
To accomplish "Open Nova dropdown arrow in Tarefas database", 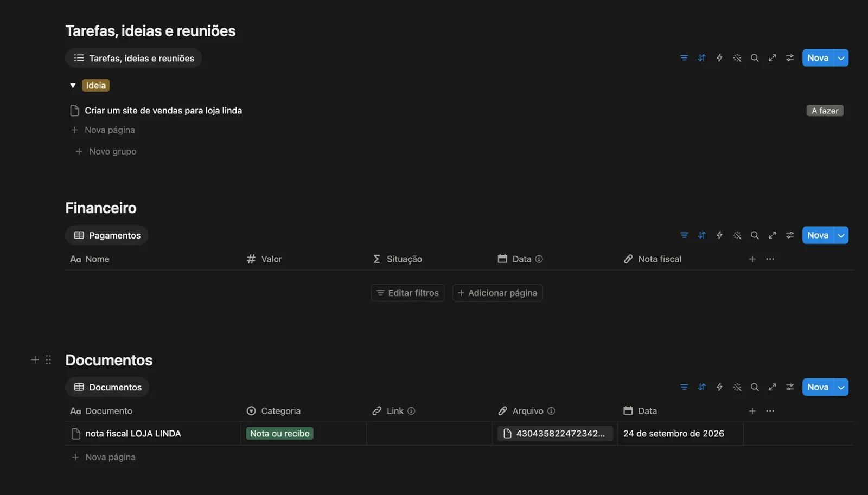I will [x=841, y=58].
